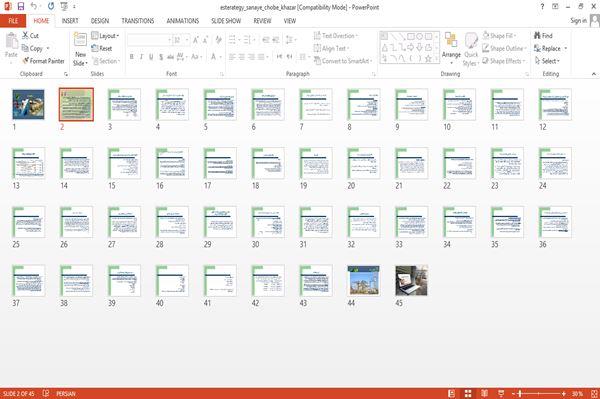This screenshot has width=600, height=399.
Task: Click the Reset slide button
Action: pyautogui.click(x=102, y=48)
